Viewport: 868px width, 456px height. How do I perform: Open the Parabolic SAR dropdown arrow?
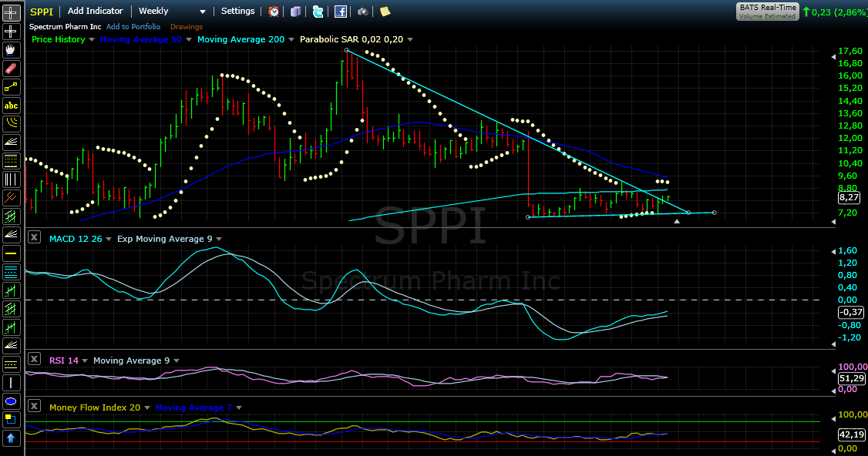pyautogui.click(x=410, y=40)
